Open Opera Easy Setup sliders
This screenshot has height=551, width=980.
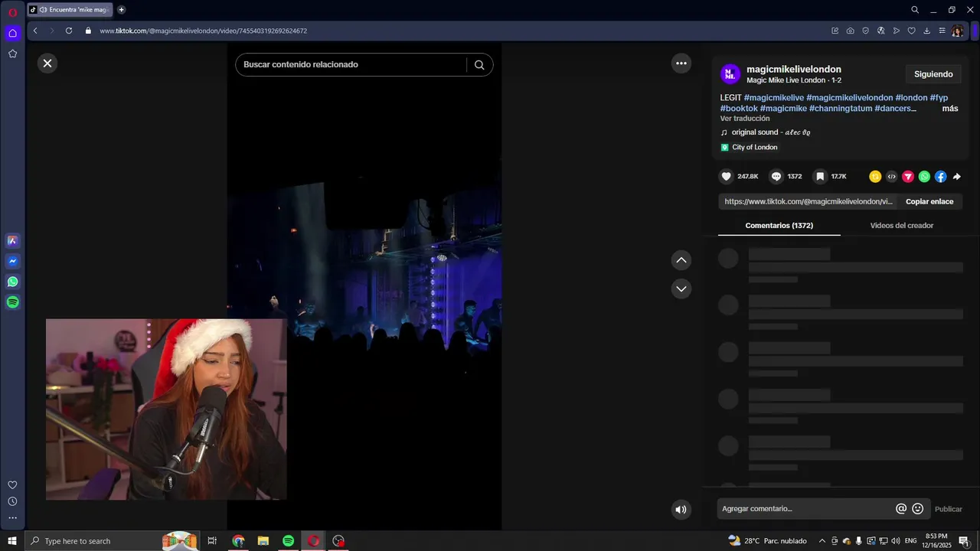[942, 31]
